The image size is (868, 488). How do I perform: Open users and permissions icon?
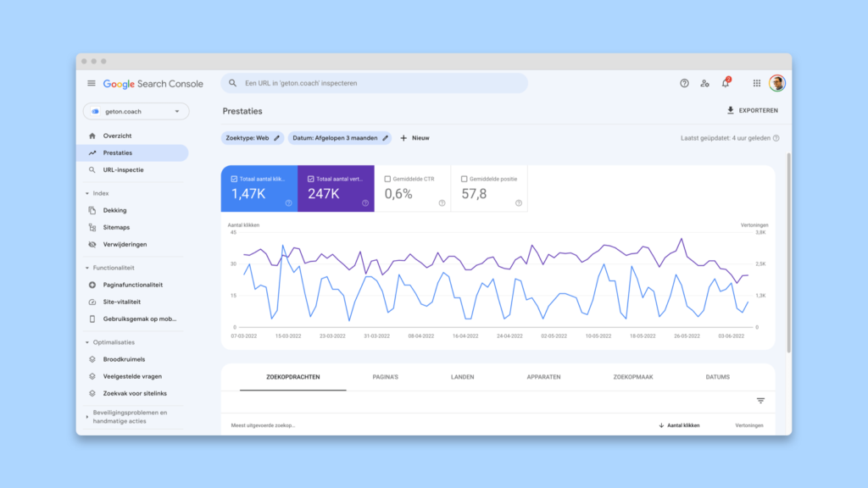tap(704, 84)
